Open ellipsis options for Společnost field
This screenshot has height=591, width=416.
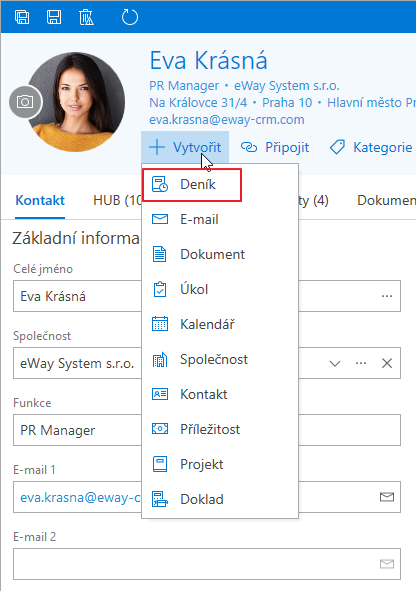[x=361, y=363]
